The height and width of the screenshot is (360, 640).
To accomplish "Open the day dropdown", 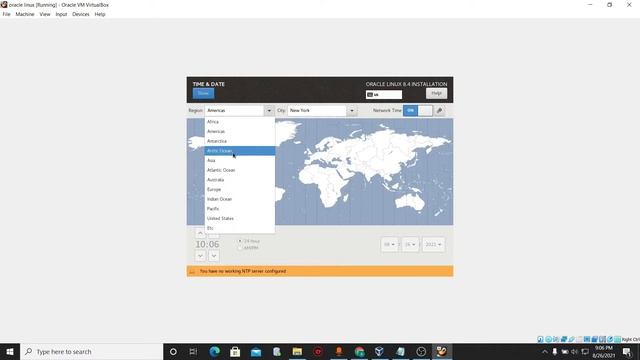I will 410,244.
